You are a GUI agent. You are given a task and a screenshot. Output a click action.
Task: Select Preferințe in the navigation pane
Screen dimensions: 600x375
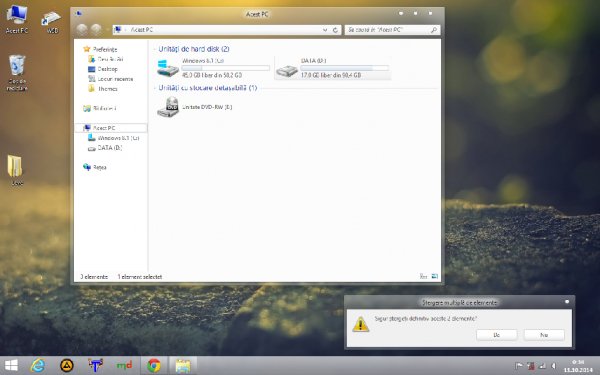pyautogui.click(x=100, y=49)
